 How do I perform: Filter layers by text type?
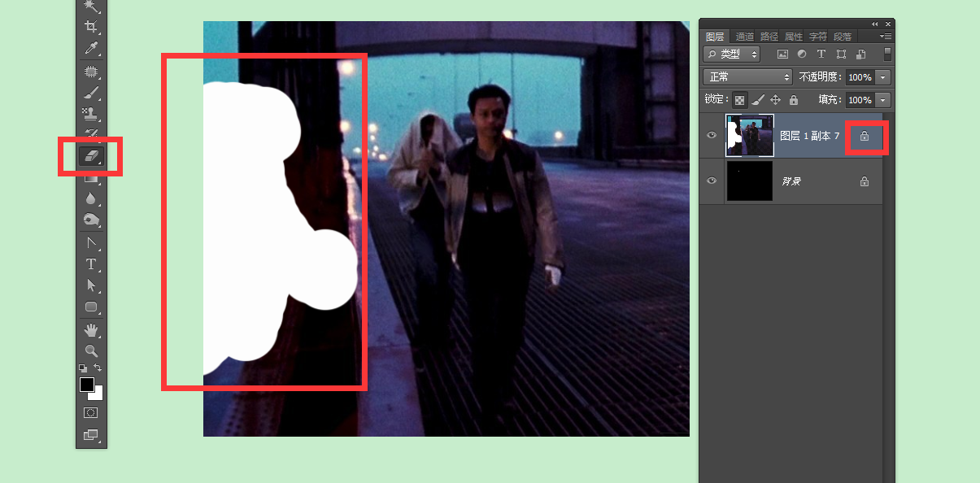pyautogui.click(x=821, y=54)
